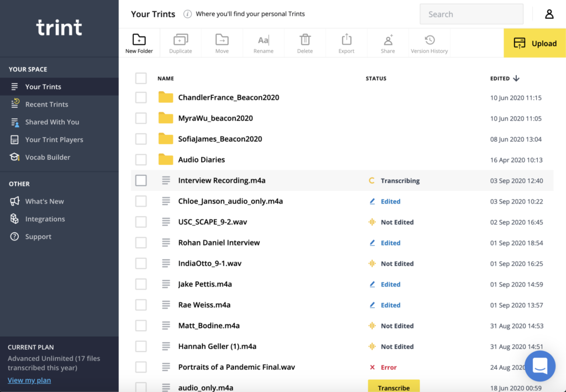Open the View my plan link

tap(29, 380)
